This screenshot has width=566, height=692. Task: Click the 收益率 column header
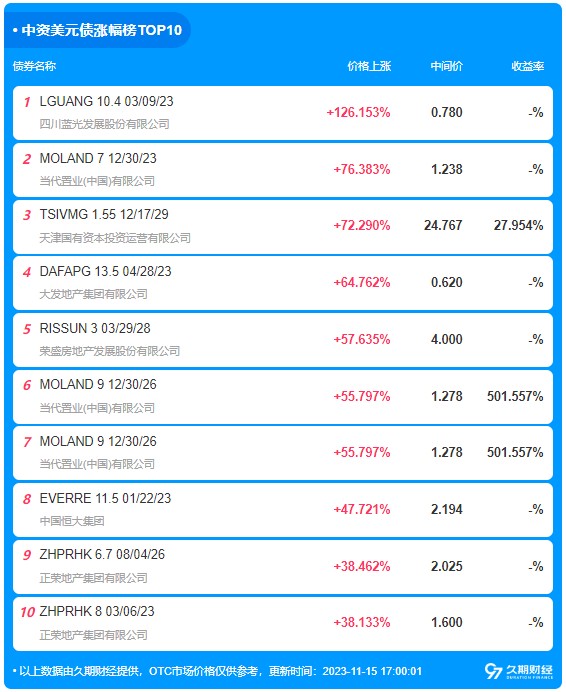pos(528,66)
